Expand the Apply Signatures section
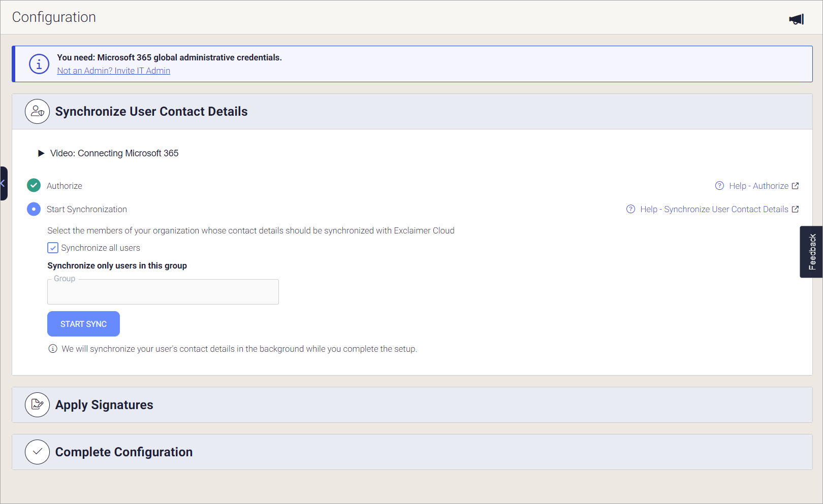 [104, 405]
